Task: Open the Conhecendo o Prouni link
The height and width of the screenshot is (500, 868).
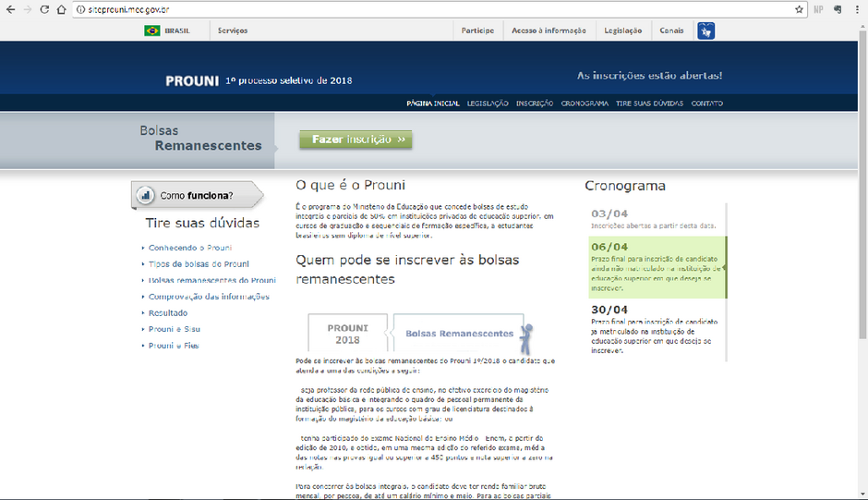Action: (x=190, y=248)
